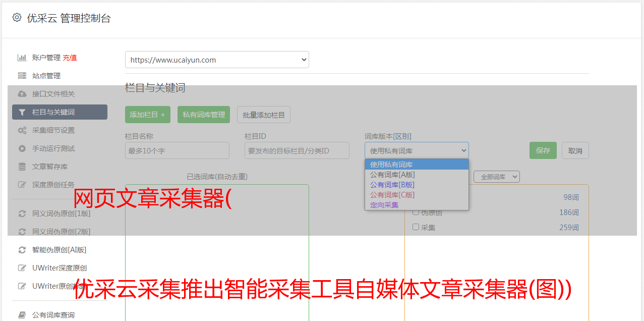Click the book icon for 公有词库查询
This screenshot has width=644, height=321.
[22, 315]
